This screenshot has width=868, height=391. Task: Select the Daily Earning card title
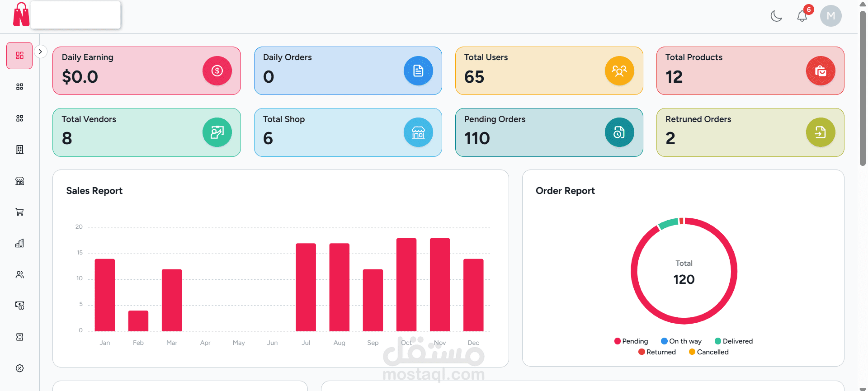tap(87, 57)
